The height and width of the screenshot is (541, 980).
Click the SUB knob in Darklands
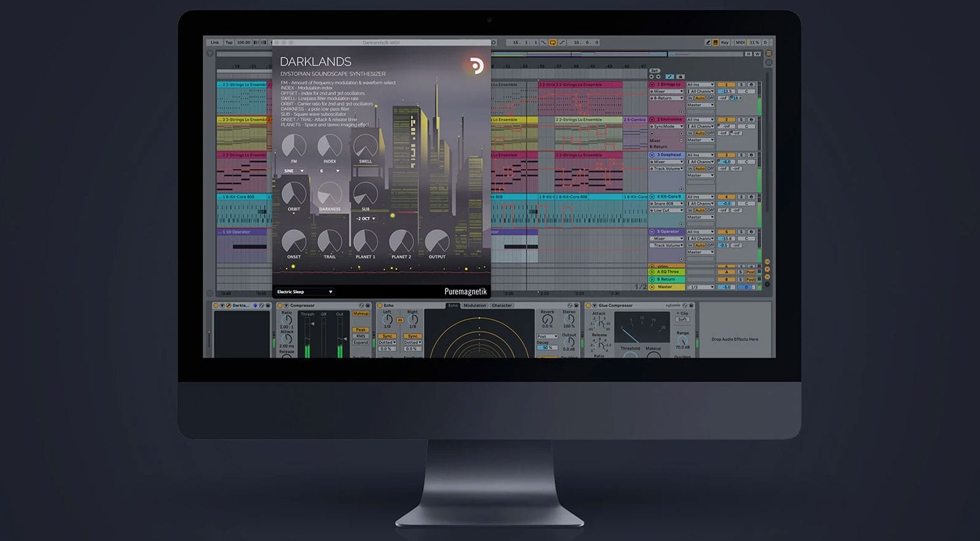click(x=365, y=194)
